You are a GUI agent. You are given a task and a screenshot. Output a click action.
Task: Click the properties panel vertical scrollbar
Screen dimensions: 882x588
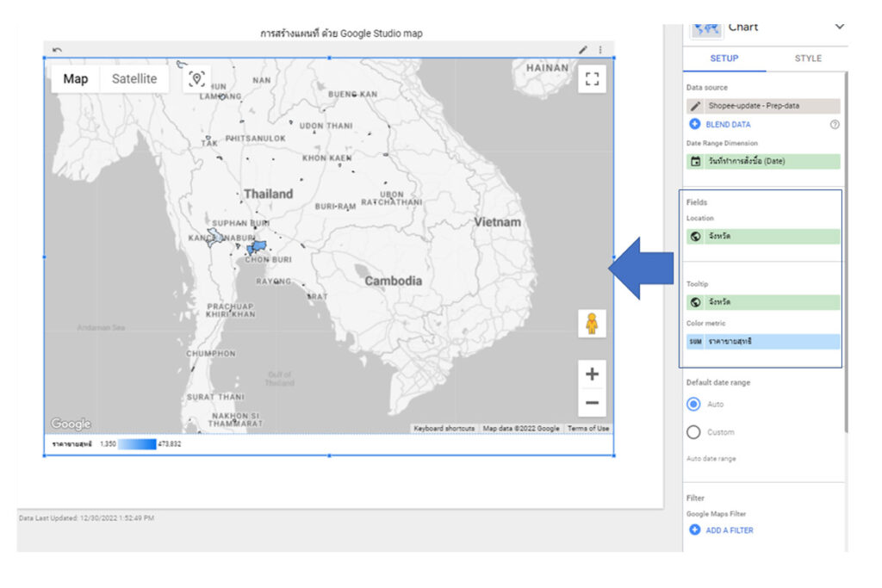(846, 252)
